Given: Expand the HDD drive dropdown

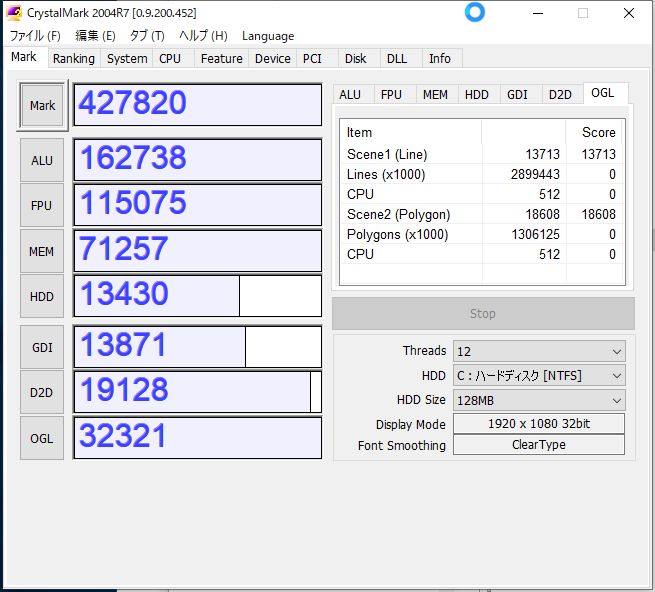Looking at the screenshot, I should click(539, 376).
